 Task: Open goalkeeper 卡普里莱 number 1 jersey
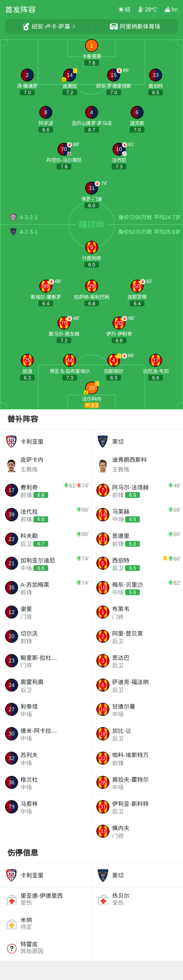[x=91, y=46]
